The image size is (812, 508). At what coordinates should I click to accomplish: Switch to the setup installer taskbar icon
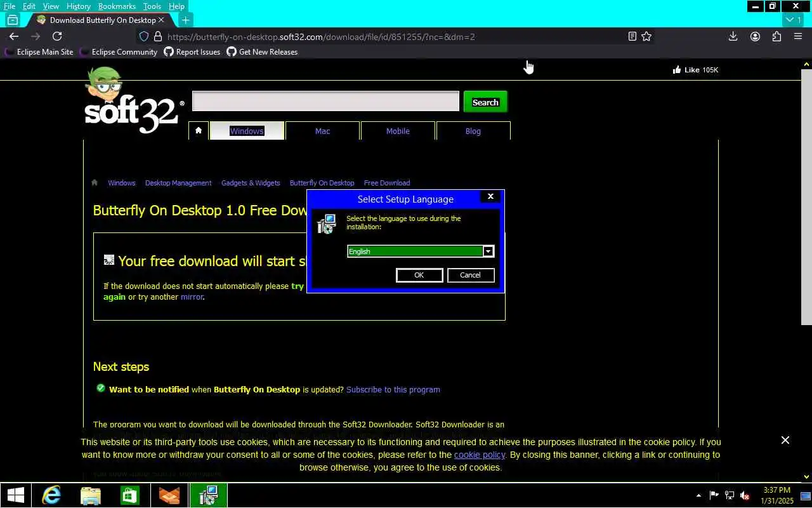(x=208, y=495)
